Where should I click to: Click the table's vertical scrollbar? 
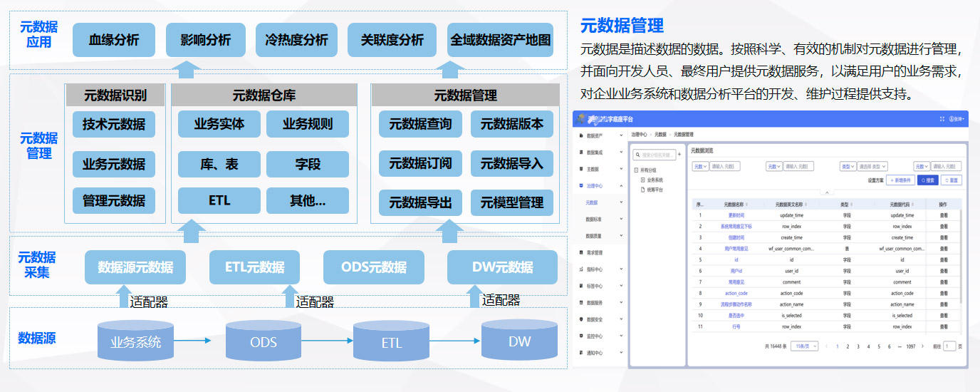point(961,257)
